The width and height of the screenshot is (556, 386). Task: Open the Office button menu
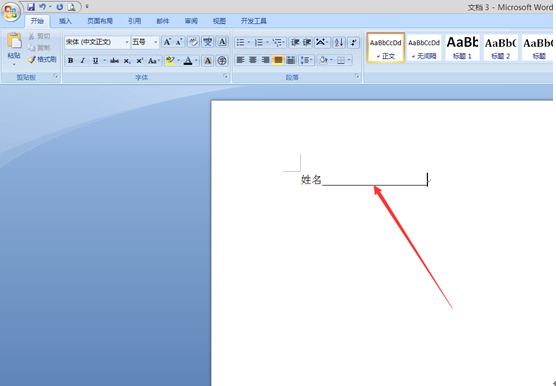pos(11,12)
